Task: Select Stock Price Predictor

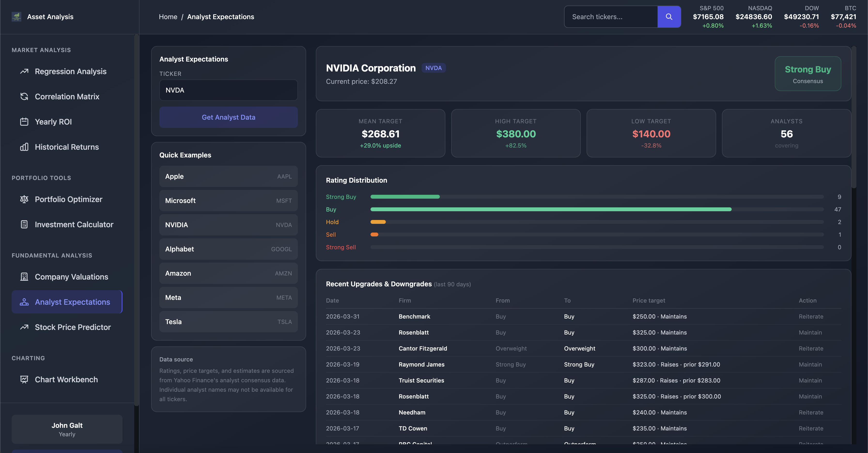Action: tap(67, 327)
